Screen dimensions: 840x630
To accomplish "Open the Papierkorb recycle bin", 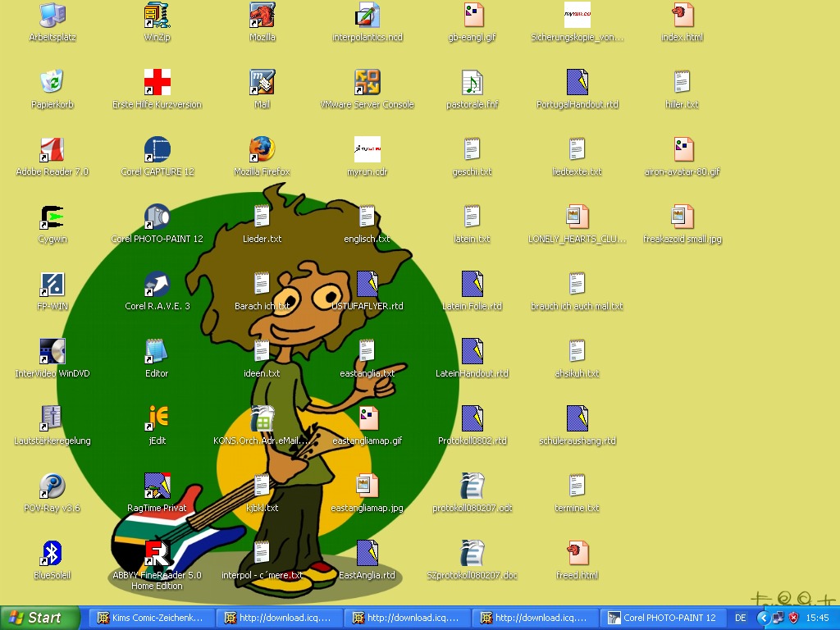I will coord(52,83).
